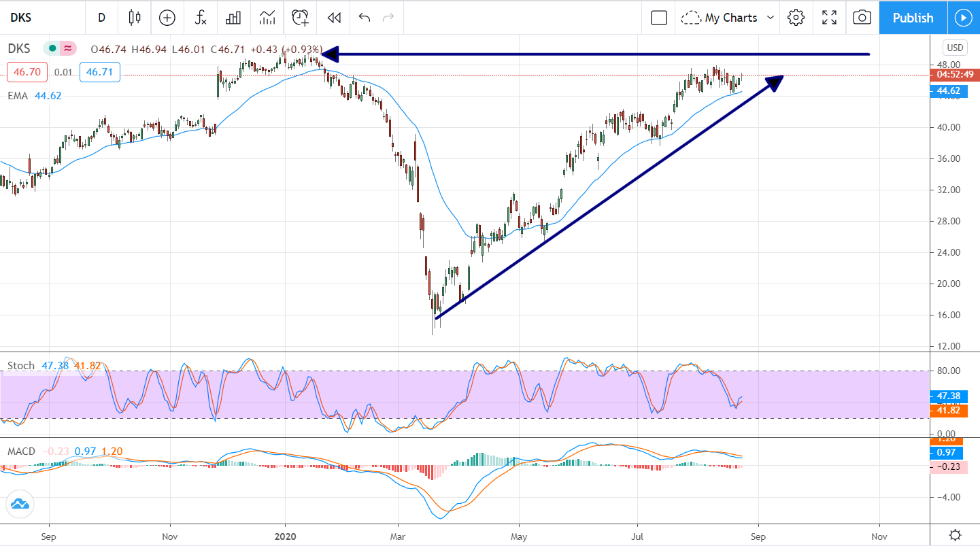
Task: Click the Publish button
Action: coord(913,18)
